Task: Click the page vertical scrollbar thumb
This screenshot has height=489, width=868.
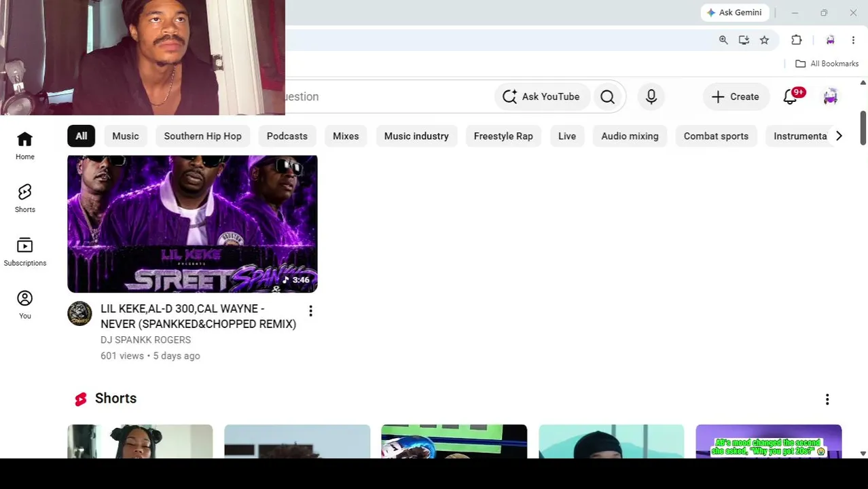Action: click(863, 128)
